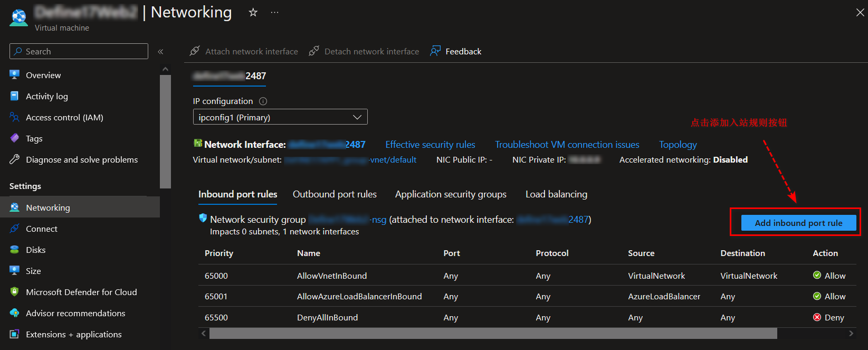868x350 pixels.
Task: Click the table scroll left arrow
Action: pyautogui.click(x=204, y=334)
